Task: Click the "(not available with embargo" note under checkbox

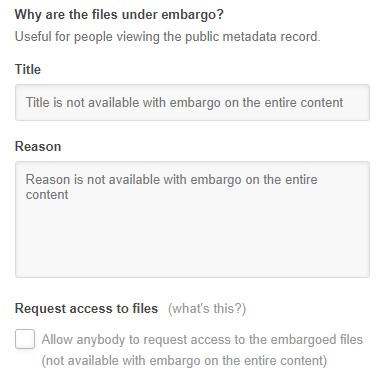Action: click(x=184, y=361)
